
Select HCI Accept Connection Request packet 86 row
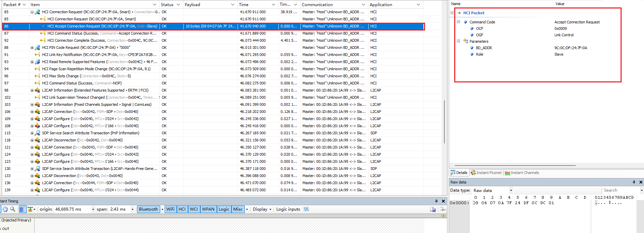click(213, 26)
